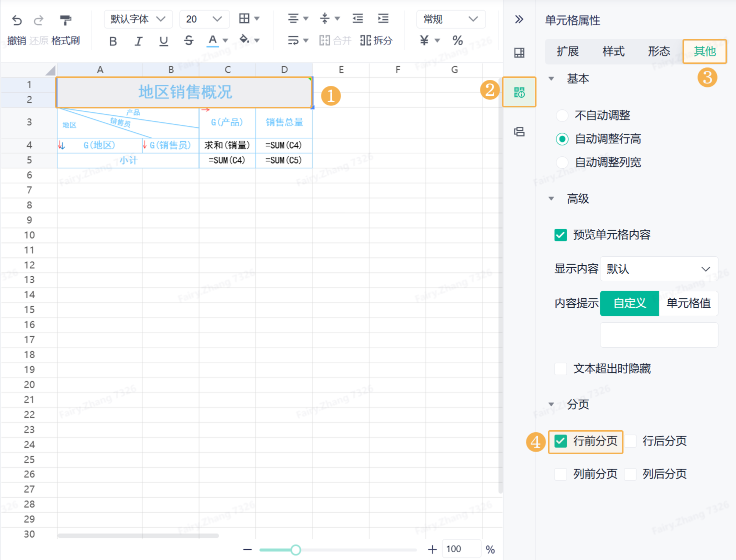This screenshot has width=736, height=560.
Task: Click the select-all corner triangle
Action: click(x=50, y=70)
